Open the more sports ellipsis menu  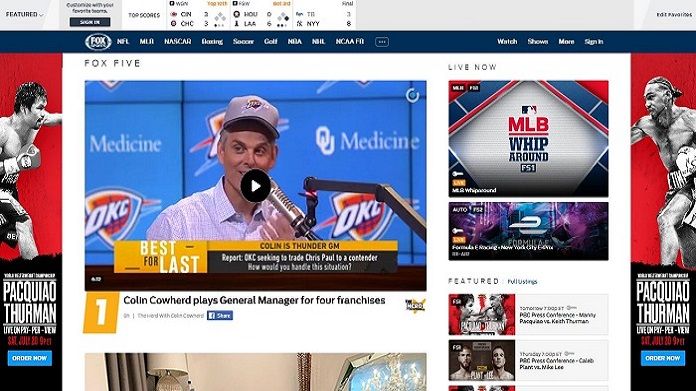[382, 42]
